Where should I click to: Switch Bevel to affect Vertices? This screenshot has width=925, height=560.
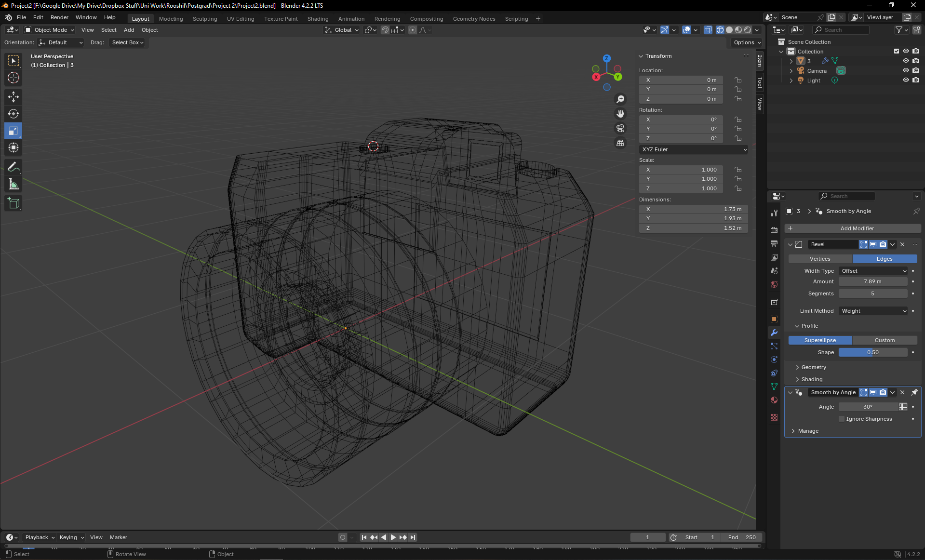[819, 259]
